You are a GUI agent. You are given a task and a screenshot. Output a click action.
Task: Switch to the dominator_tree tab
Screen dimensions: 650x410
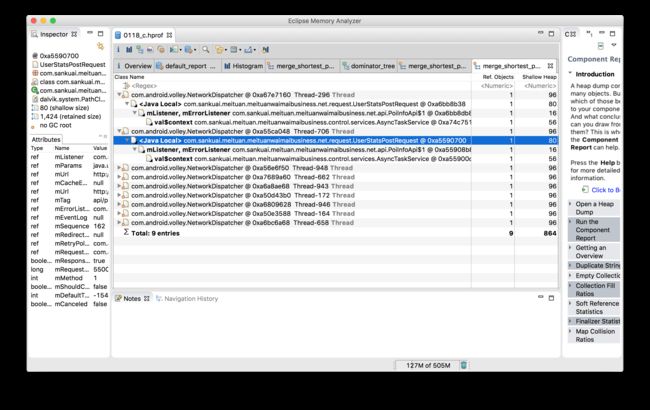(x=369, y=66)
